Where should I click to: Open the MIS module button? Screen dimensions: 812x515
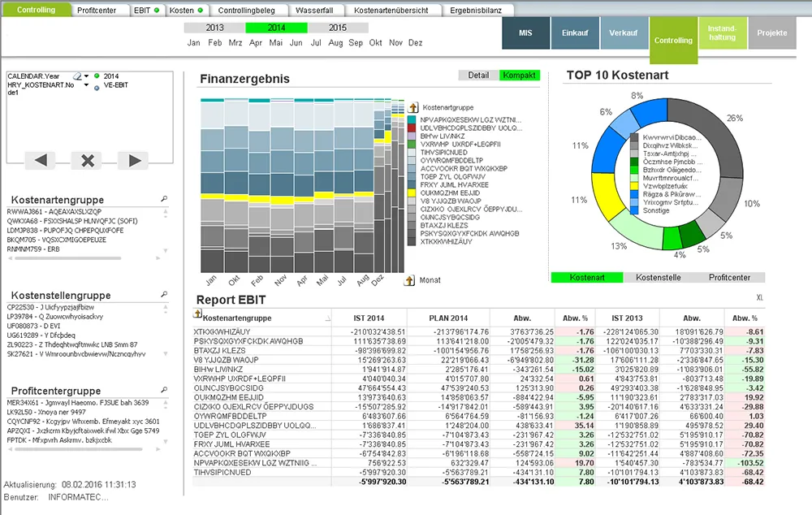tap(525, 32)
